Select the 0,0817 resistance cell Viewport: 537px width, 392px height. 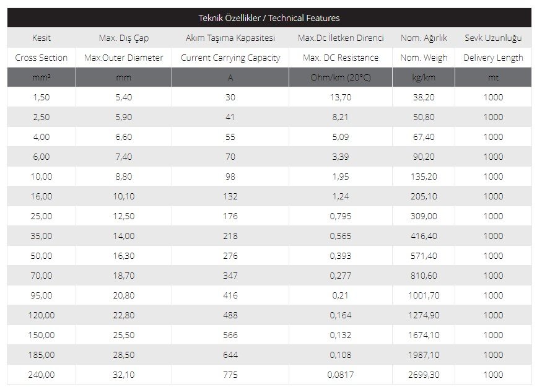[x=341, y=375]
